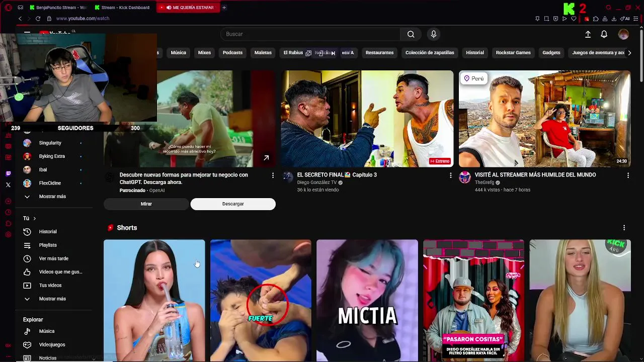Click the Opera snapshot tool icon
The image size is (644, 362).
click(546, 19)
